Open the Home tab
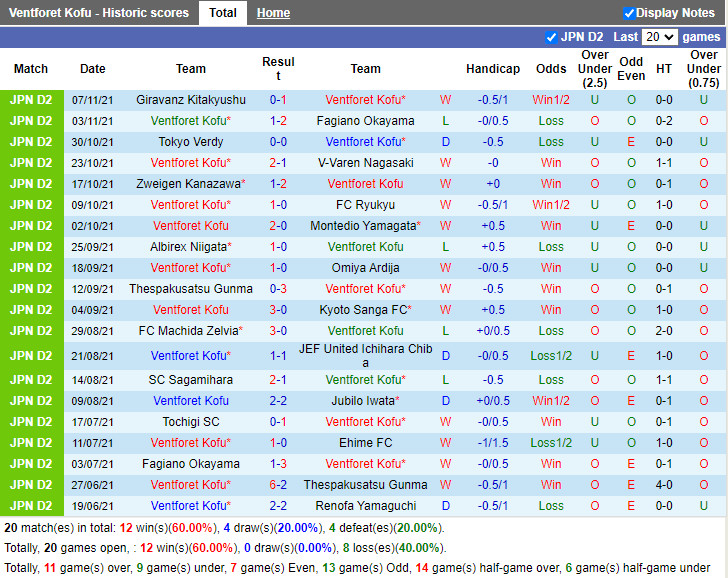This screenshot has height=578, width=728. click(x=273, y=13)
